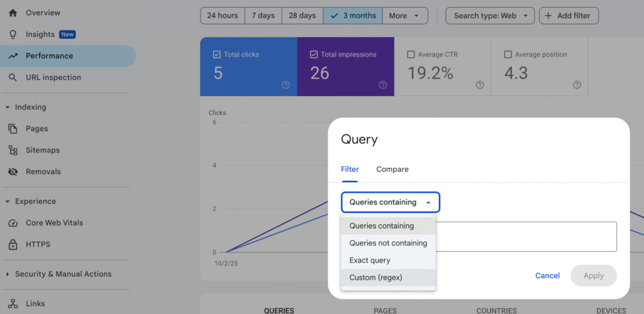Click the URL inspection magnifier icon
This screenshot has height=314, width=644.
coord(13,77)
